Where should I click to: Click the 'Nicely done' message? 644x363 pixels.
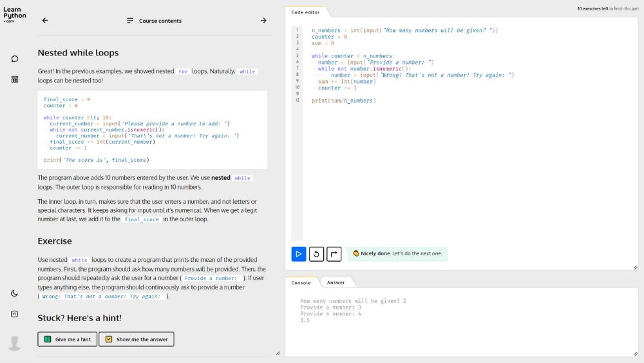(x=397, y=253)
